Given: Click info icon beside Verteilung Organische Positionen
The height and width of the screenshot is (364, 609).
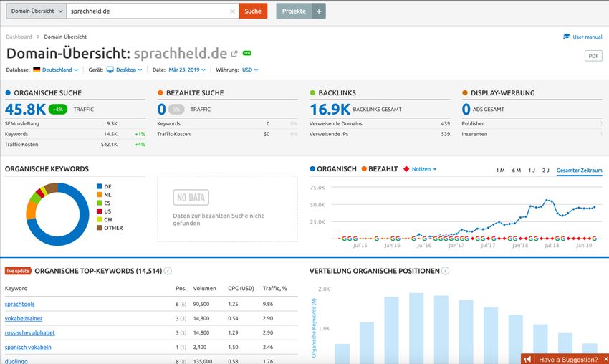Looking at the screenshot, I should 446,271.
